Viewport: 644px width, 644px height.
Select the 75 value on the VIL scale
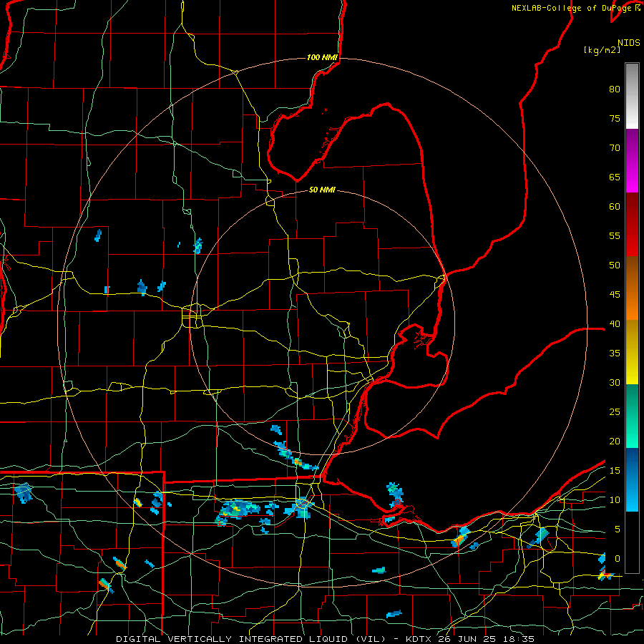(x=615, y=119)
